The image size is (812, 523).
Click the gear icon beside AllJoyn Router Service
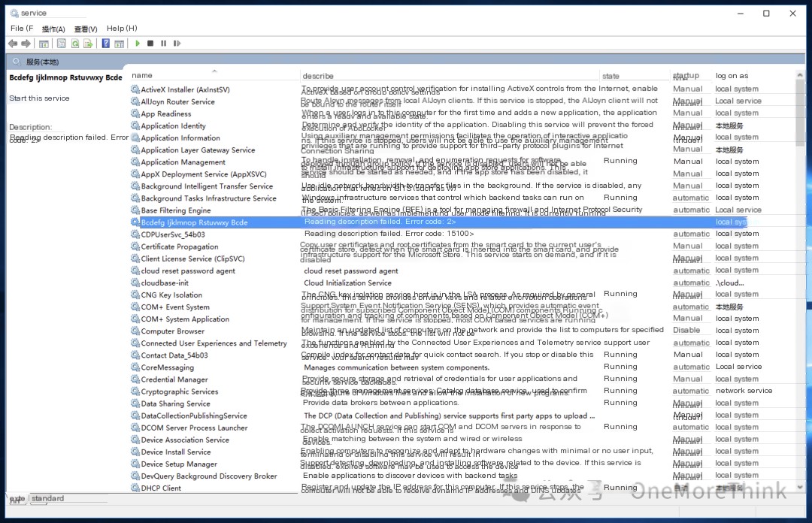[x=135, y=101]
